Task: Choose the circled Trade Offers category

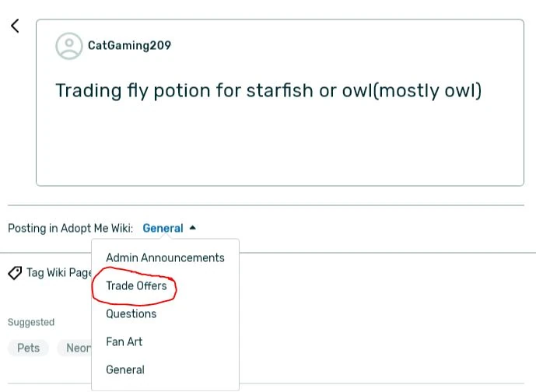Action: click(136, 286)
